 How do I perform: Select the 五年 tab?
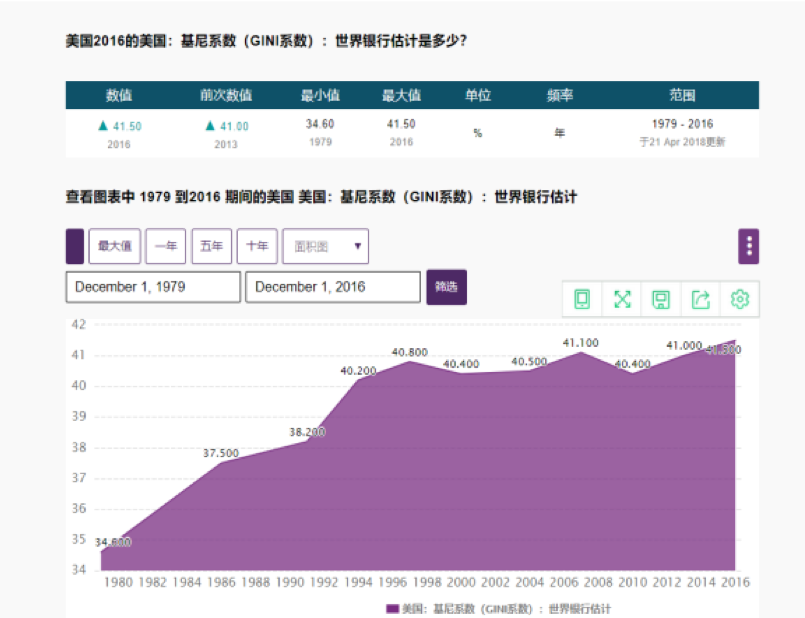click(x=210, y=246)
